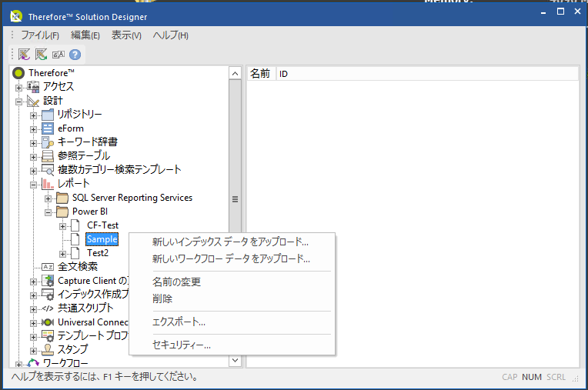Click the first toolbar designer icon
The image size is (588, 390).
click(x=24, y=55)
